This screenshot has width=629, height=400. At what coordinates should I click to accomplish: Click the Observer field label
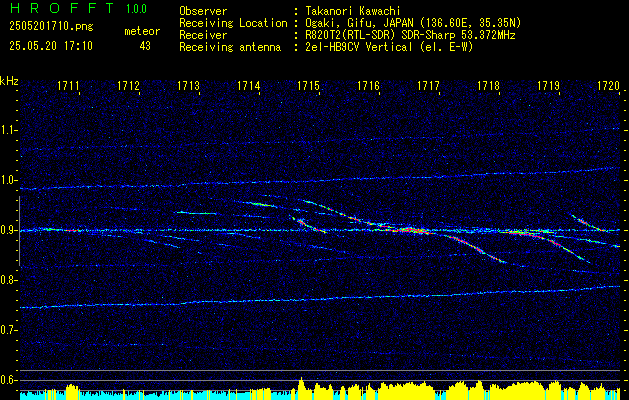[203, 11]
